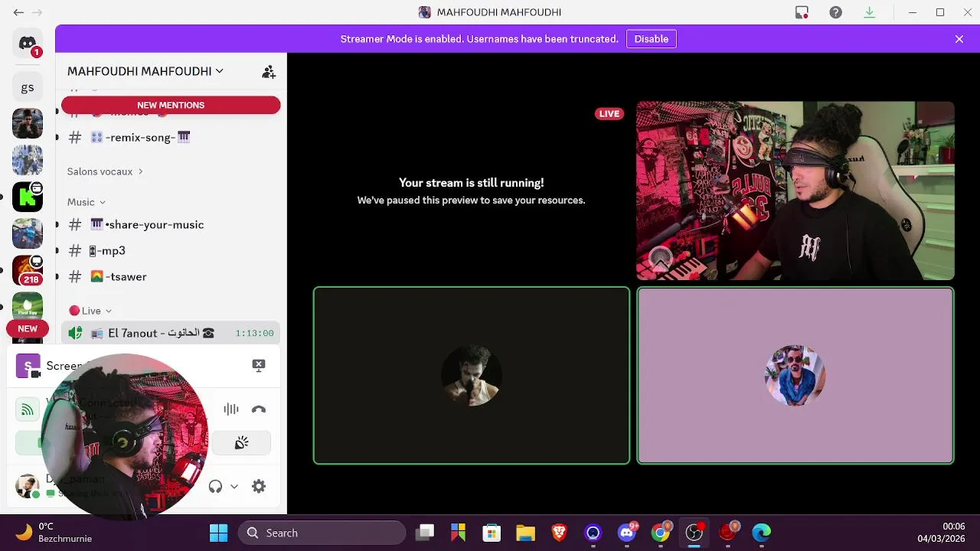Open Brave browser from taskbar
The width and height of the screenshot is (980, 551).
click(x=560, y=533)
